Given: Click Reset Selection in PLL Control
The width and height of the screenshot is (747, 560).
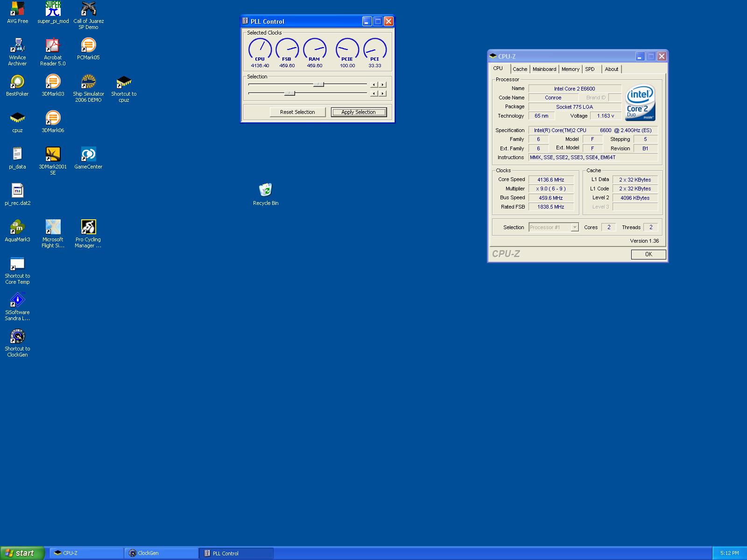Looking at the screenshot, I should coord(297,112).
